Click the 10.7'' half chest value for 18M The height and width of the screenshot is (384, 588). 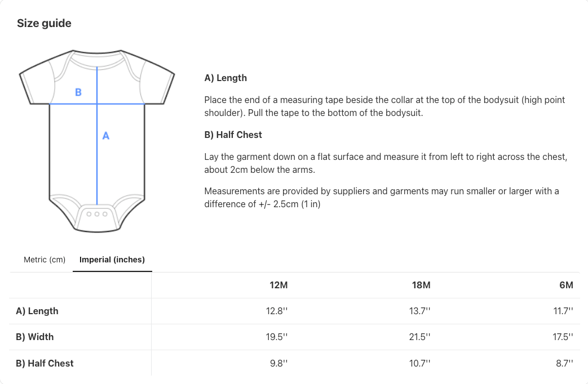click(x=419, y=363)
